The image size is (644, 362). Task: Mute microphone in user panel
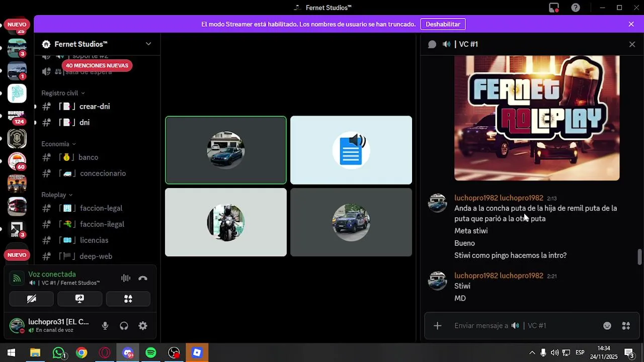pos(105,326)
